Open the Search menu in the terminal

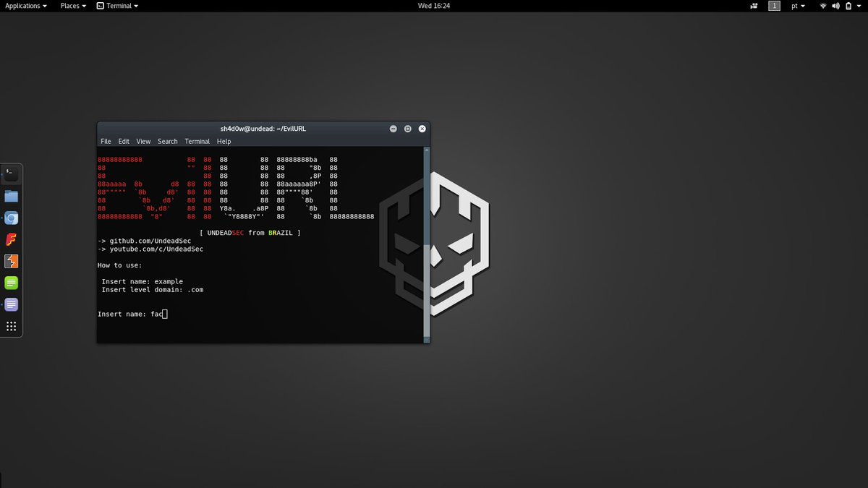[168, 142]
